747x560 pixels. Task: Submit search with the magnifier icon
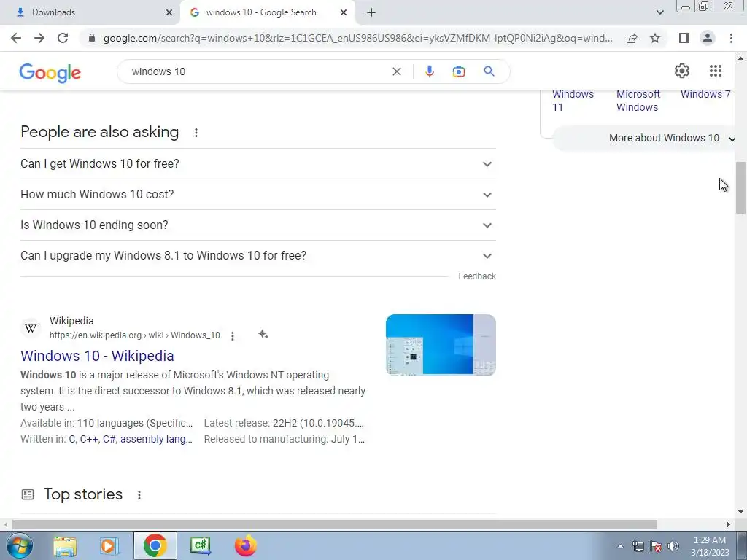(489, 71)
